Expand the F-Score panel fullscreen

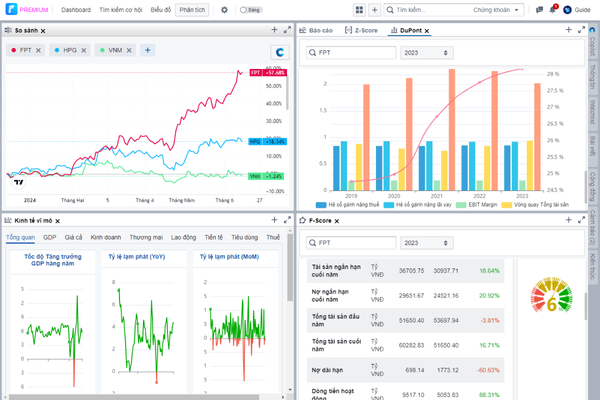click(581, 220)
